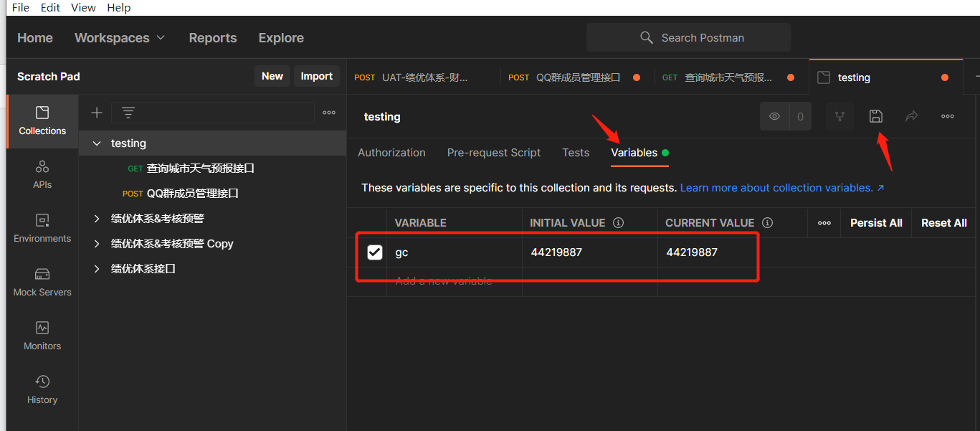Screen dimensions: 980x431
Task: Open the Collections sidebar panel
Action: pyautogui.click(x=42, y=121)
